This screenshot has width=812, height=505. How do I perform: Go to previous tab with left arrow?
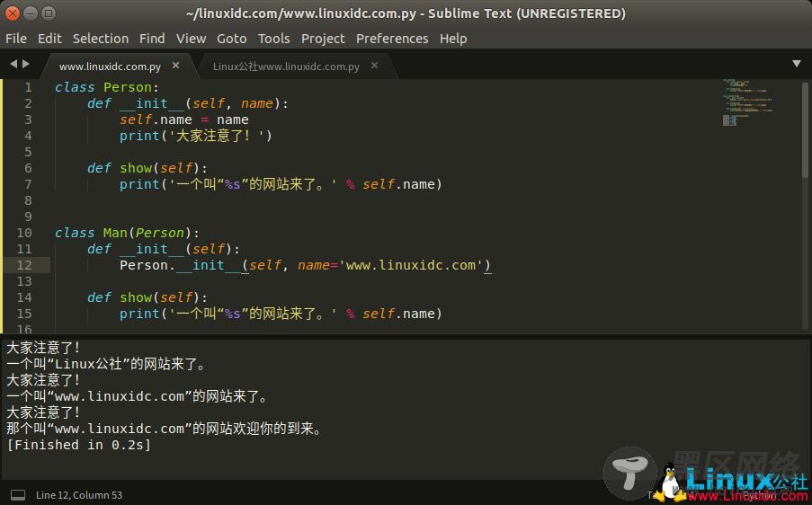[13, 64]
